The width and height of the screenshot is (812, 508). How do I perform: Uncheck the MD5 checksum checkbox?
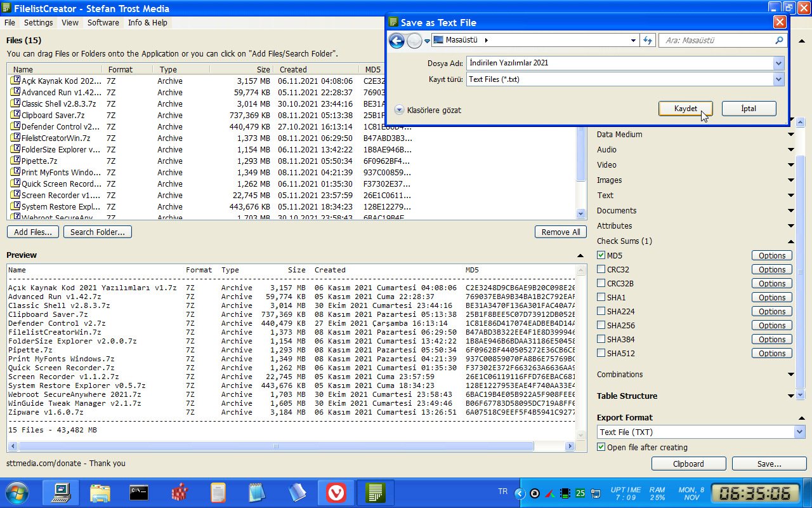(x=601, y=255)
